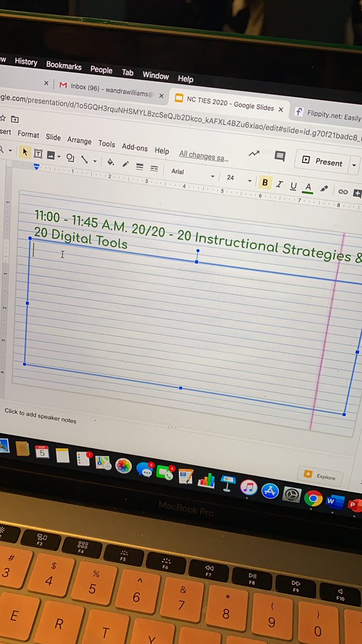Expand the Present options dropdown arrow
Viewport: 362px width, 644px height.
click(x=354, y=166)
